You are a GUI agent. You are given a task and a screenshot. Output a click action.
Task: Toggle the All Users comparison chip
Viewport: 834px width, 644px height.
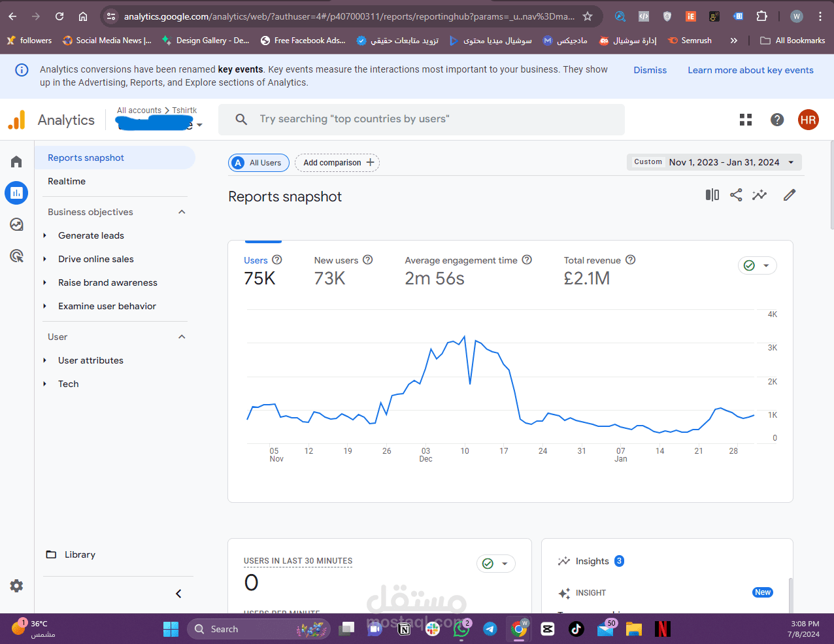[258, 162]
